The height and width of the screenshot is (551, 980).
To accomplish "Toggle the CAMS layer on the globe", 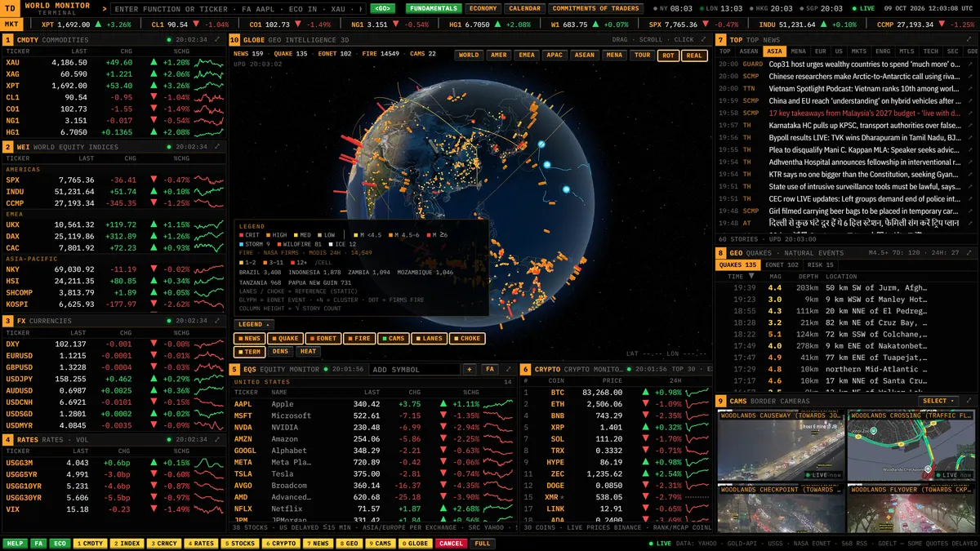I will click(x=393, y=338).
